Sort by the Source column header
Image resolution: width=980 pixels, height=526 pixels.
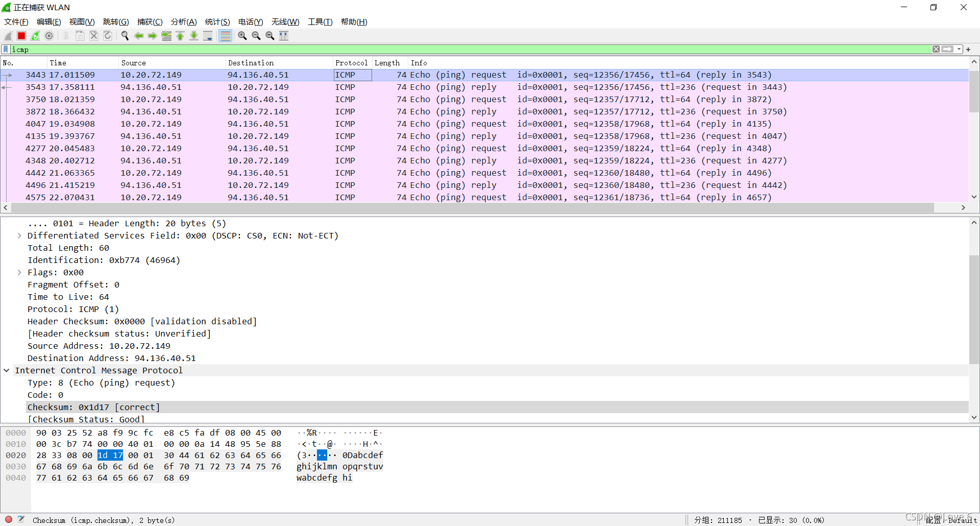pyautogui.click(x=171, y=63)
